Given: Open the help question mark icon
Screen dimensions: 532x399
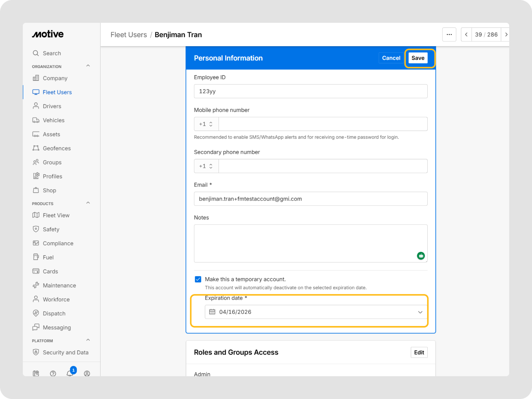Looking at the screenshot, I should click(x=53, y=373).
